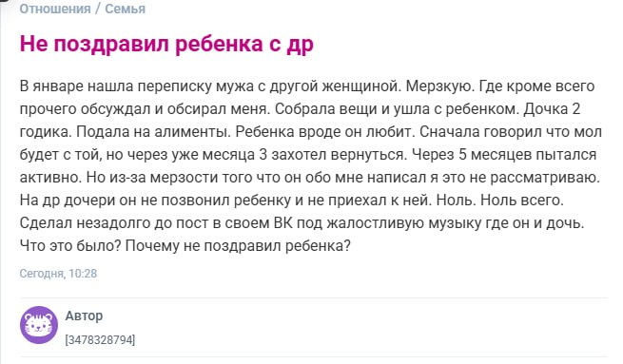The width and height of the screenshot is (623, 364).
Task: Open the Автор profile name
Action: click(84, 316)
